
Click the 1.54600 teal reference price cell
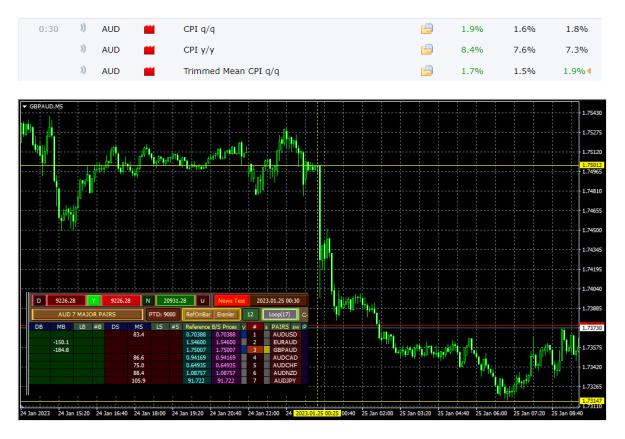click(x=196, y=342)
